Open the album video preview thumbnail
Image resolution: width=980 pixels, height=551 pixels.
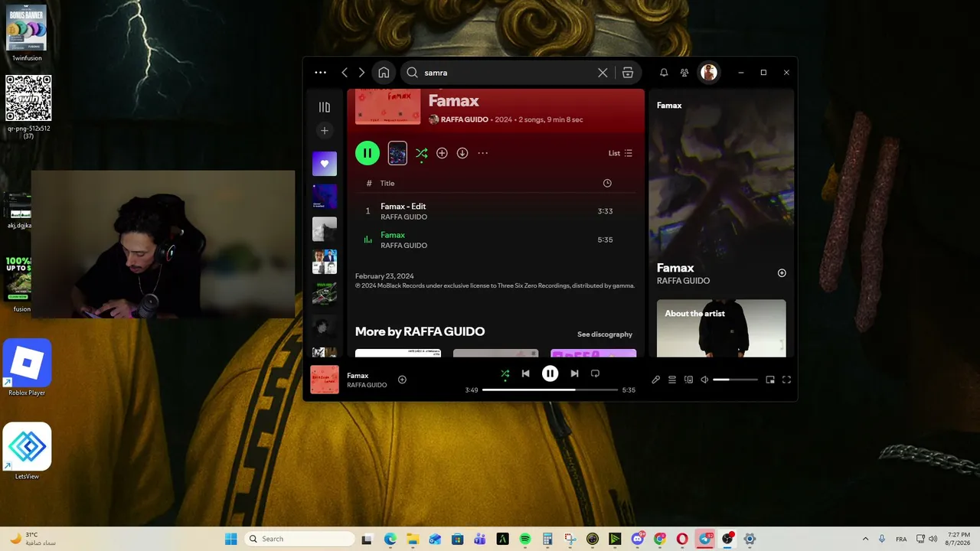[x=397, y=153]
